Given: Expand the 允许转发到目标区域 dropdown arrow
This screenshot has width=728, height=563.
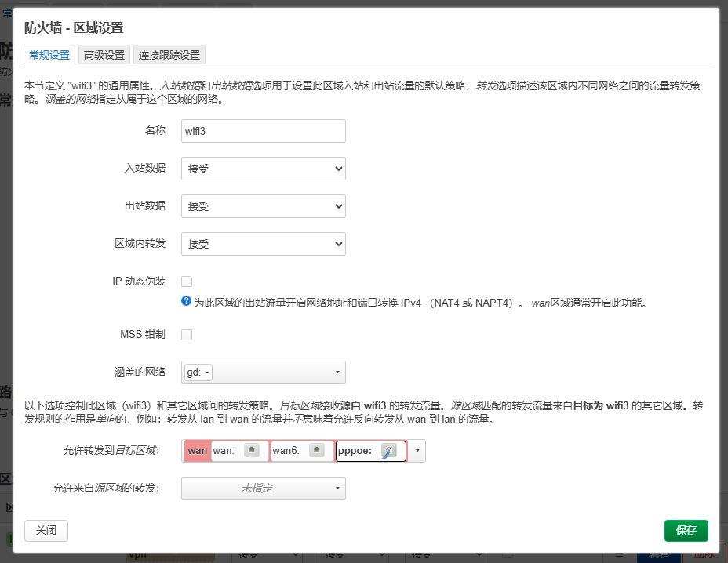Looking at the screenshot, I should point(417,450).
